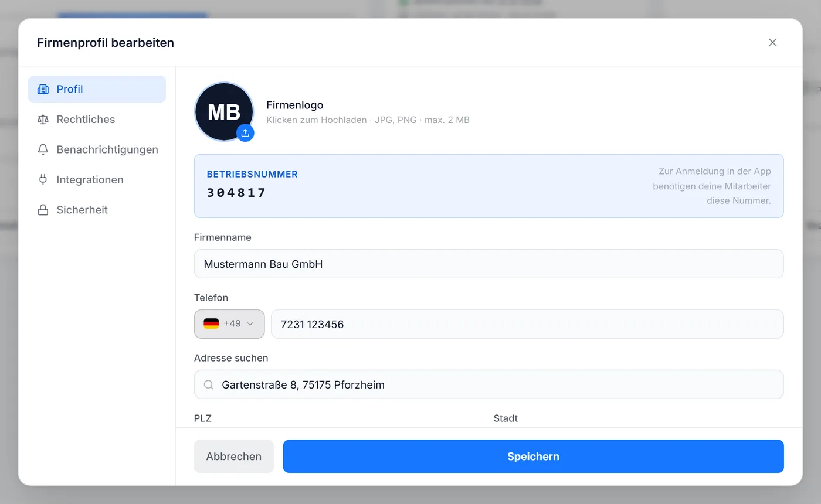Click the 'Zur Anmeldung in der App' note
Viewport: 821px width, 504px height.
[x=712, y=186]
